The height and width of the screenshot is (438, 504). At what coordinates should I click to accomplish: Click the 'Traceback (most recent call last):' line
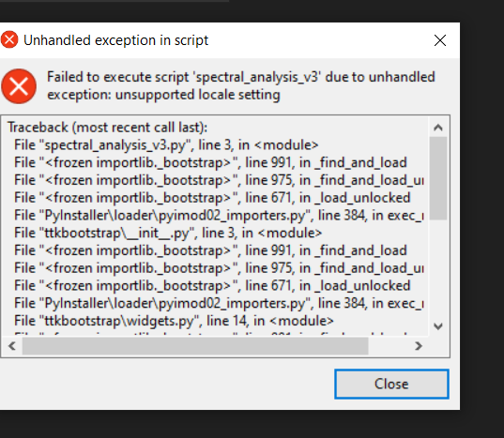coord(107,128)
